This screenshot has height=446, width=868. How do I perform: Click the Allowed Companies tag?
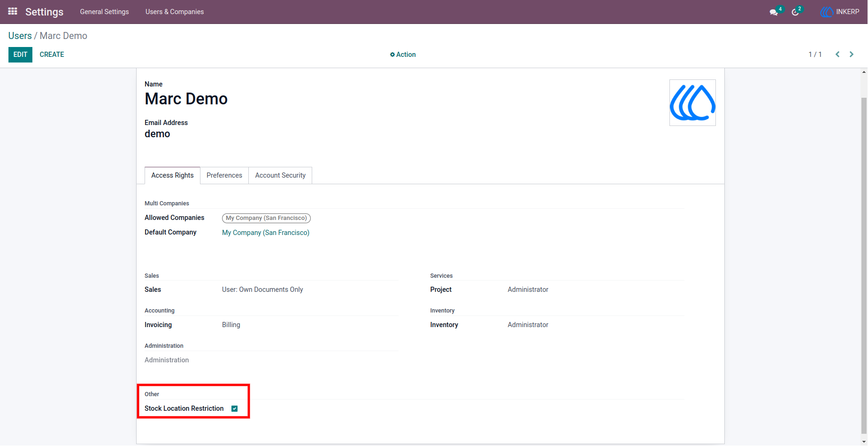click(x=266, y=218)
